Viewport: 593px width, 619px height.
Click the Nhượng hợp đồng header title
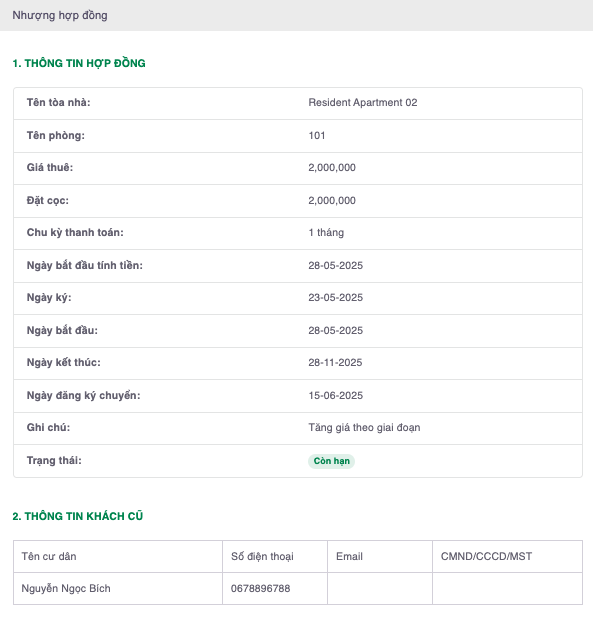click(x=60, y=15)
